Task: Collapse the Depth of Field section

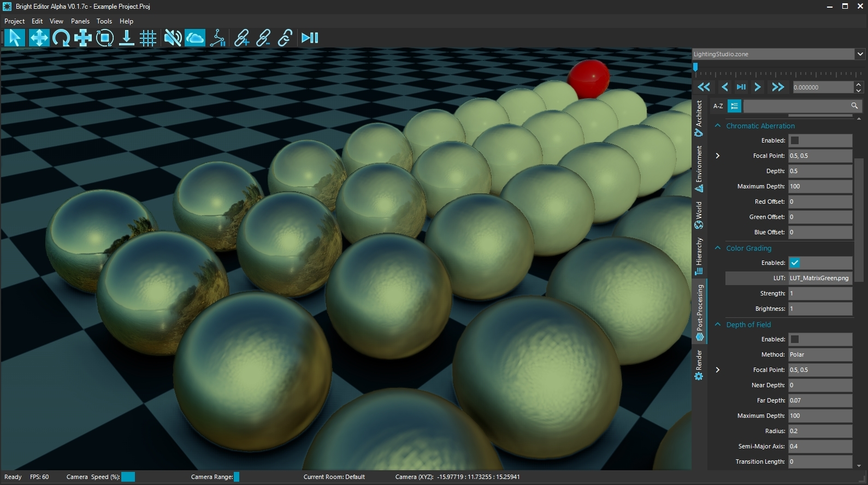Action: (x=718, y=324)
